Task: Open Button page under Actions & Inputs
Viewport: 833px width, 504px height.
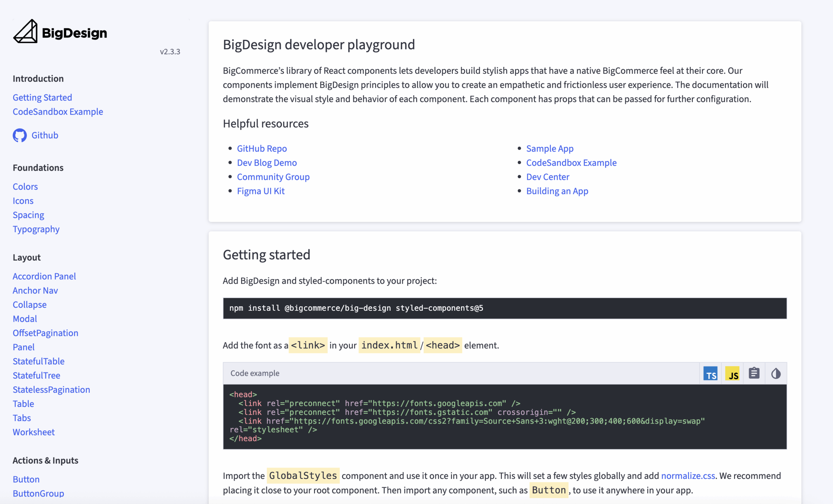Action: pos(26,479)
